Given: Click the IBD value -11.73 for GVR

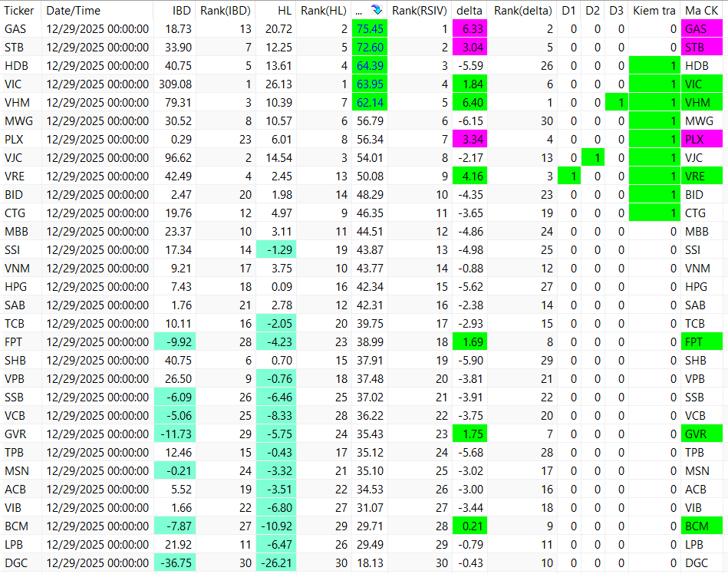Looking at the screenshot, I should (175, 434).
